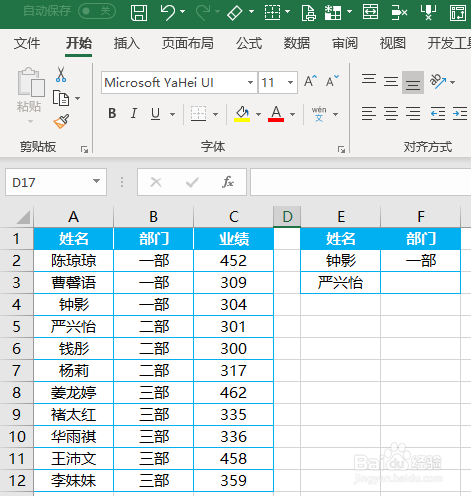Click the print preview icon in quick access toolbar

click(x=308, y=12)
